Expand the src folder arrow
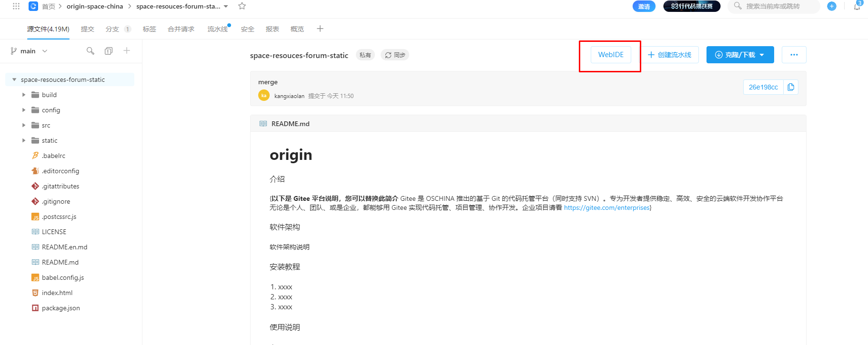Screen dimensions: 868x345 24,125
